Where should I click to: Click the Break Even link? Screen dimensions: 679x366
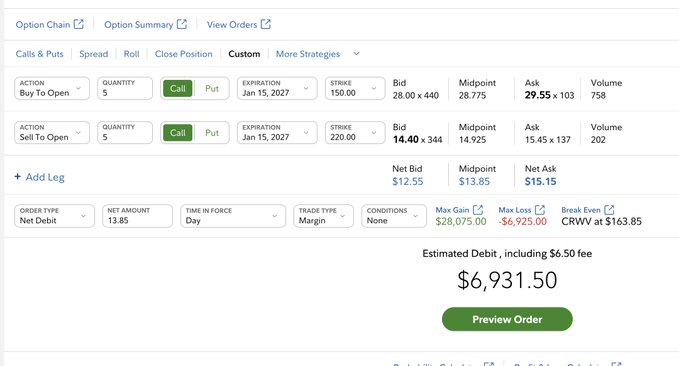pos(581,210)
